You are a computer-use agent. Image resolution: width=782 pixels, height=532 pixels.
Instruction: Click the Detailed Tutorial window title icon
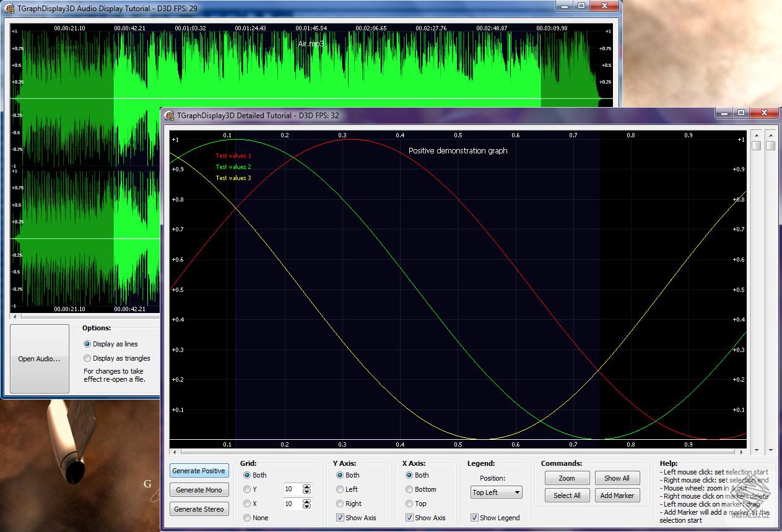169,116
